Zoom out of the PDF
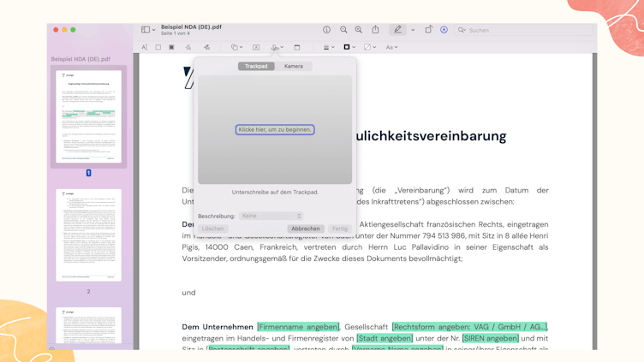 pos(343,30)
